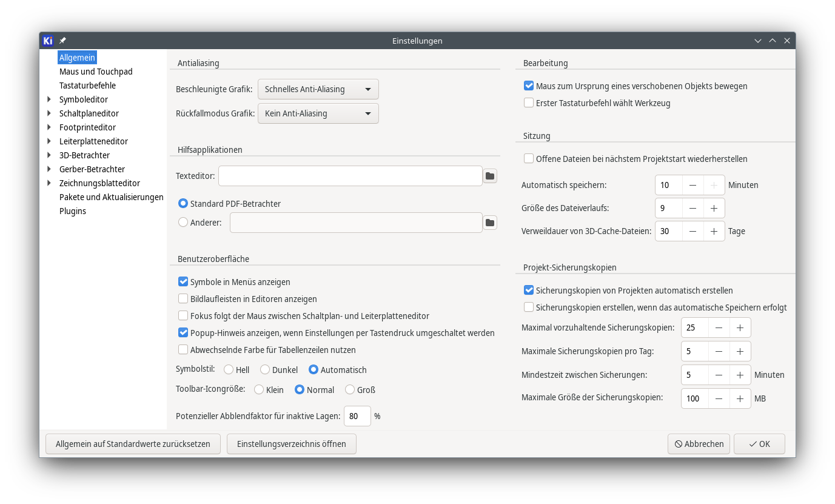Viewport: 835px width, 504px height.
Task: Click Allgemein auf Standardwerte zurücksetzen button
Action: click(133, 444)
